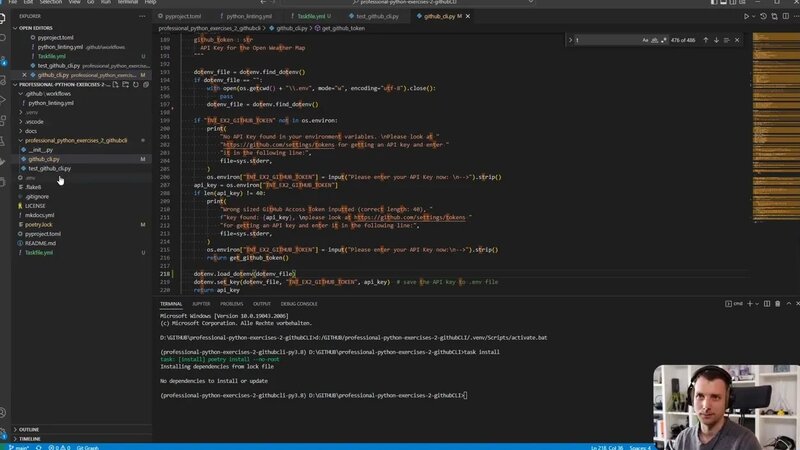
Task: Open the OUTPUT panel tab
Action: pos(262,304)
